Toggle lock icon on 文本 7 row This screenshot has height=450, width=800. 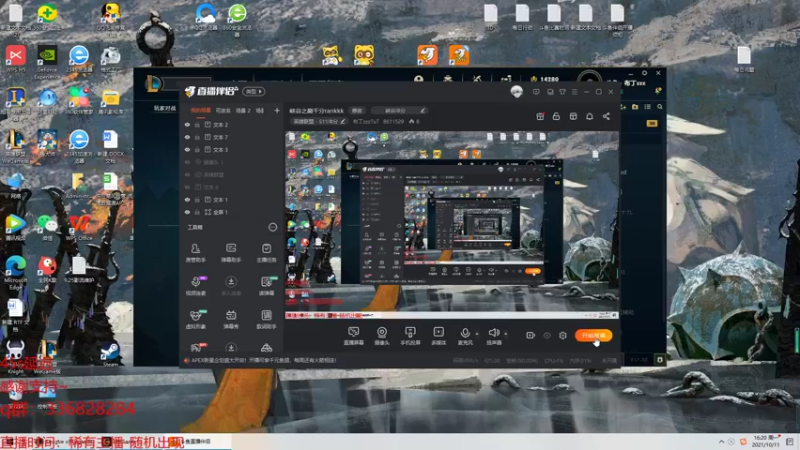pos(197,137)
